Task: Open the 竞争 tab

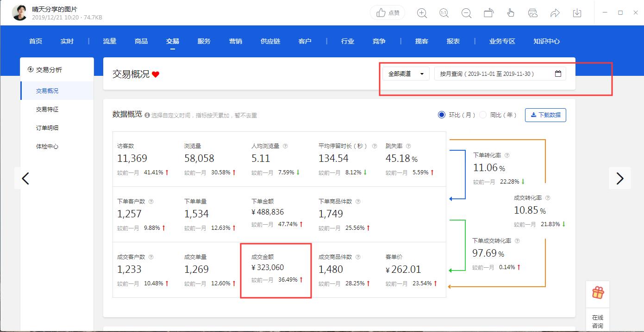Action: click(379, 41)
